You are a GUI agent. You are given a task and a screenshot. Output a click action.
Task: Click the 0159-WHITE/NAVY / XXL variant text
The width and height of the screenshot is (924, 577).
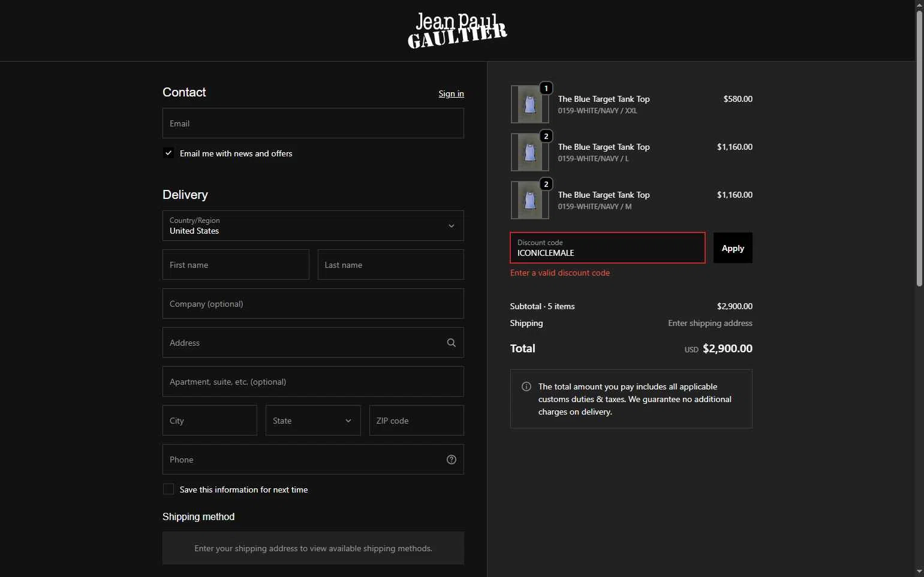(x=597, y=111)
